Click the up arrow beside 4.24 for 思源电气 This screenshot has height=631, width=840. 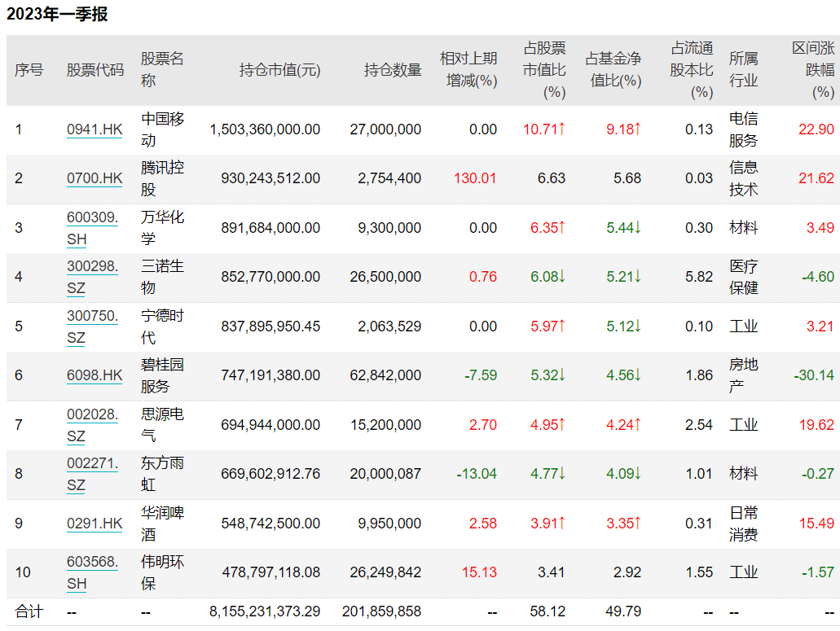[638, 424]
